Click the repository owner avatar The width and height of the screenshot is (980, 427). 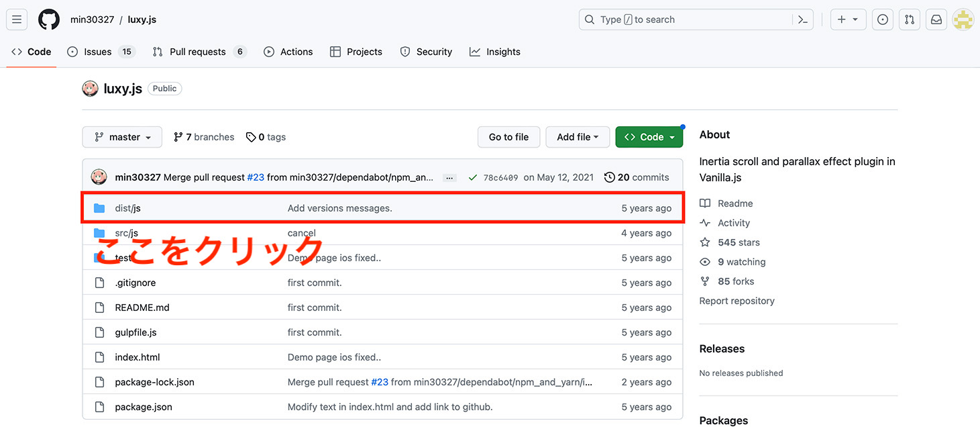point(90,89)
